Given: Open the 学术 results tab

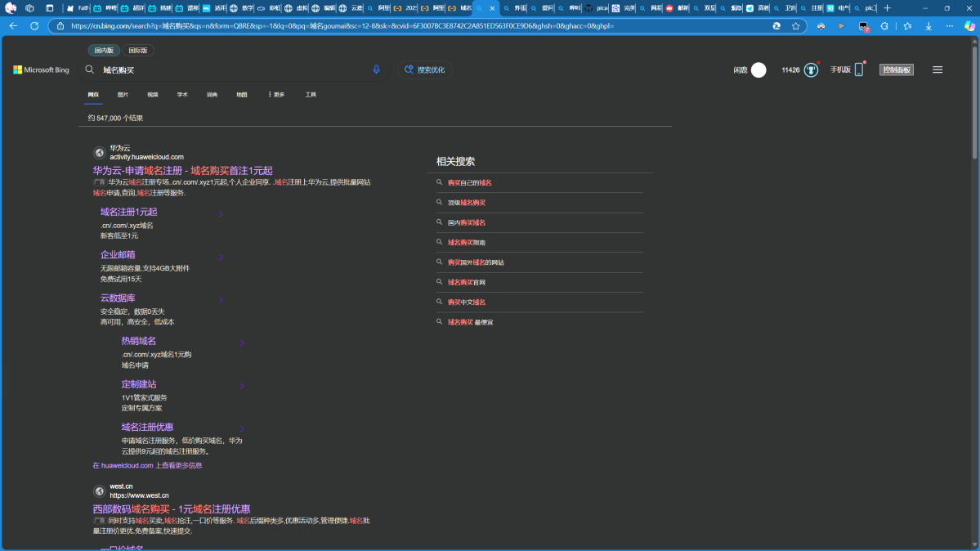Looking at the screenshot, I should tap(182, 95).
